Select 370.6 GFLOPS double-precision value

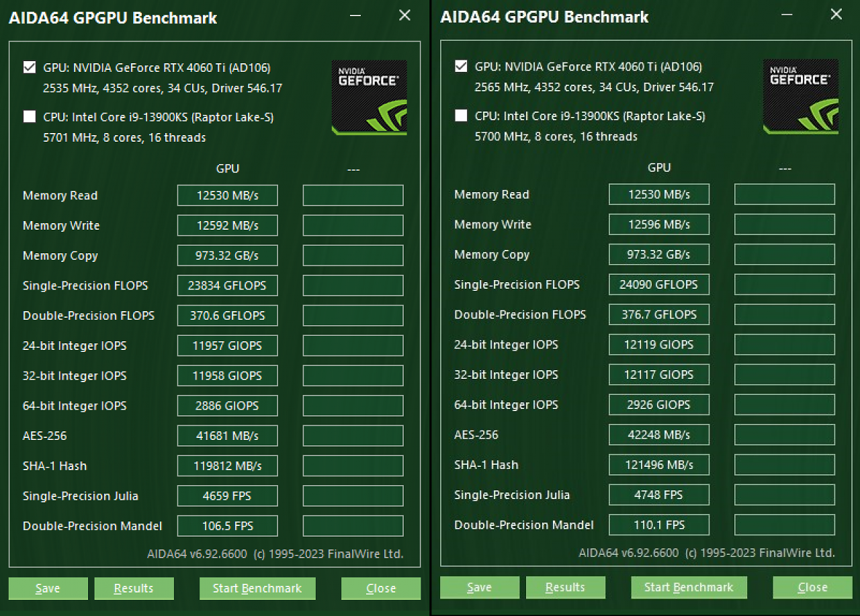click(x=228, y=316)
